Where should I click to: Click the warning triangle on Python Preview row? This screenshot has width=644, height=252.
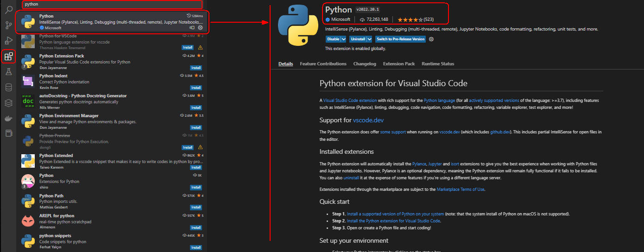point(200,147)
